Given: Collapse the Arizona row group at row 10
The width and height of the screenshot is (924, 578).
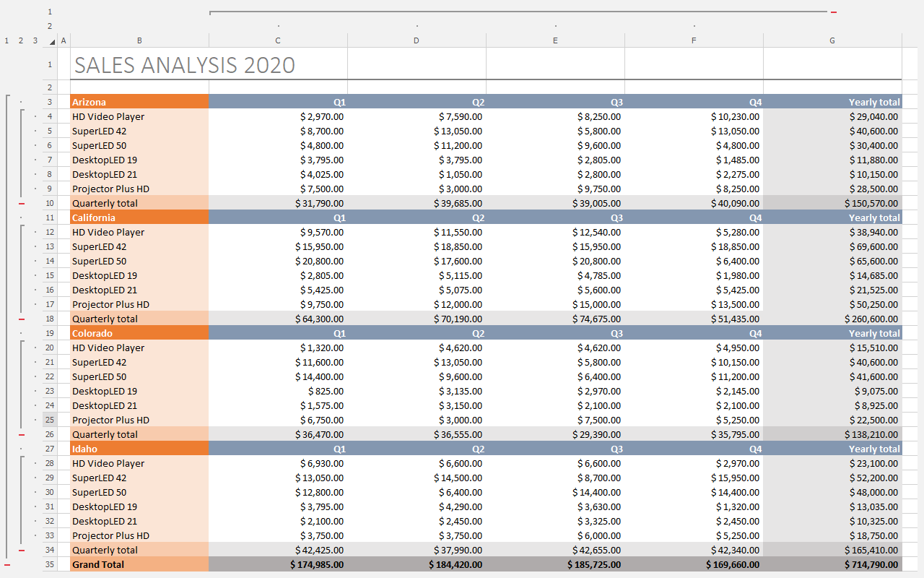Looking at the screenshot, I should (x=21, y=203).
